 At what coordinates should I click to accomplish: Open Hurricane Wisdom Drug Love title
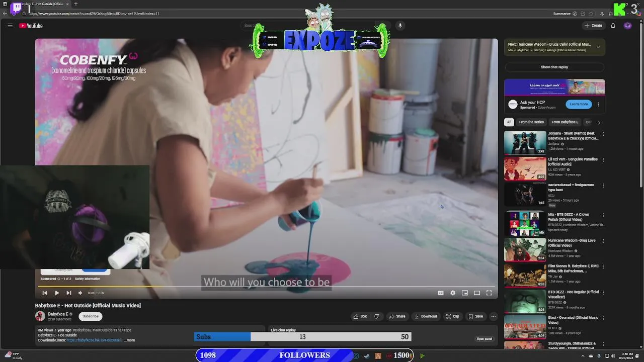click(572, 243)
